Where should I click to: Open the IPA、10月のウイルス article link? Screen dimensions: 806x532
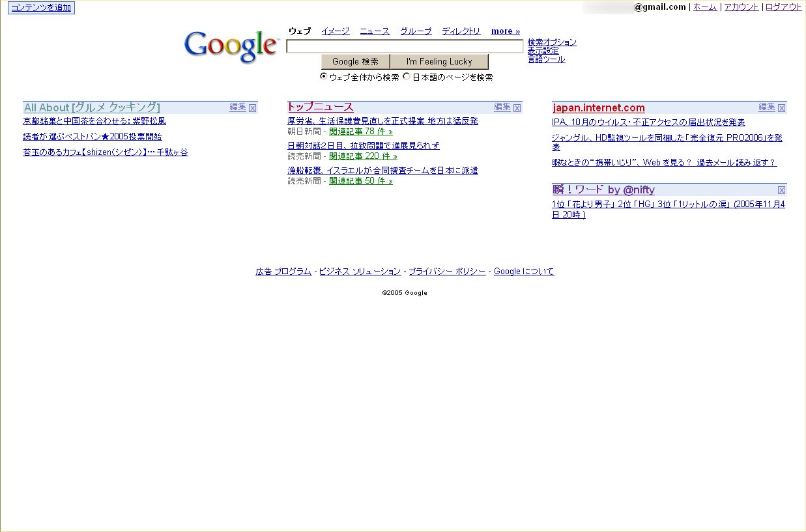649,122
